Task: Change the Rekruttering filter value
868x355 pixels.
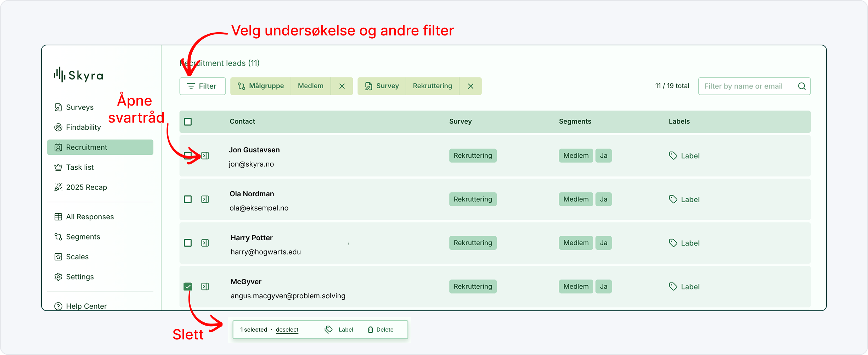Action: click(433, 86)
